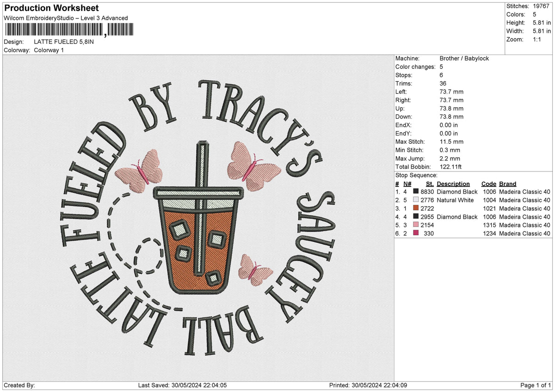Click the Trims value '36'
555x392 pixels.
pyautogui.click(x=443, y=83)
